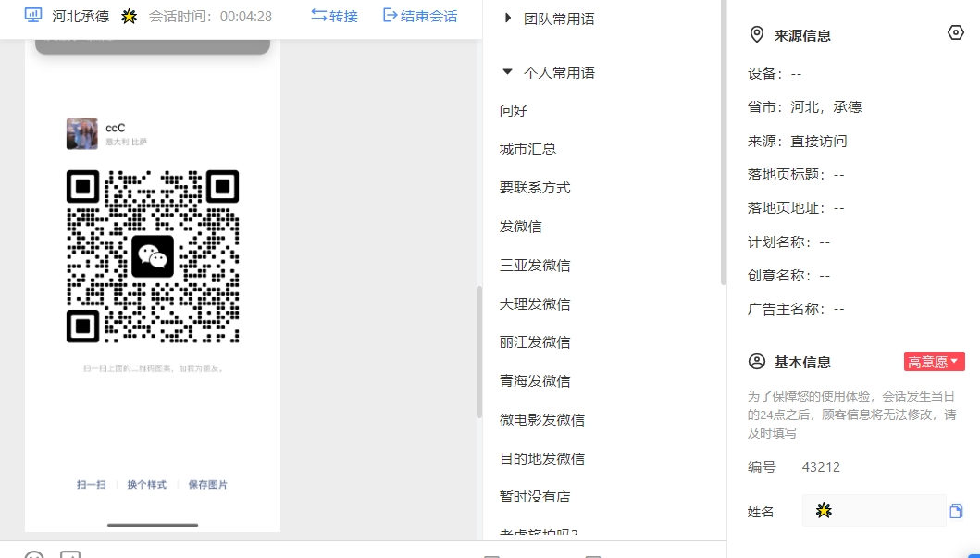
Task: Open the WeChat QR code image
Action: [x=153, y=256]
